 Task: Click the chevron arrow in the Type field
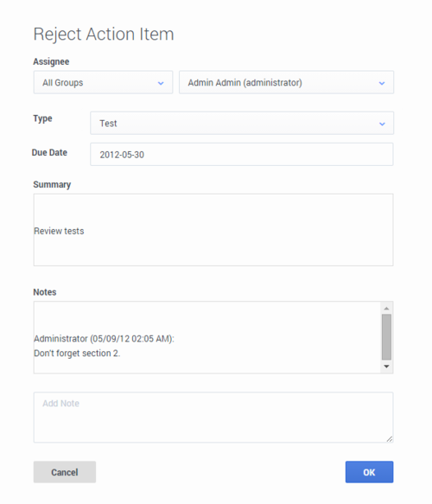[382, 124]
